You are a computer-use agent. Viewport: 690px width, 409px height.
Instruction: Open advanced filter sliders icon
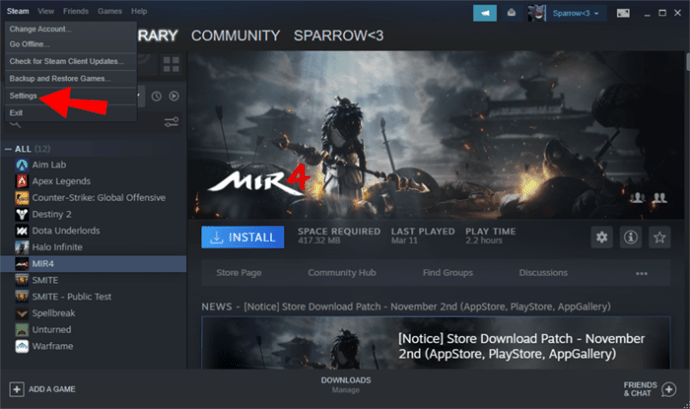click(171, 122)
